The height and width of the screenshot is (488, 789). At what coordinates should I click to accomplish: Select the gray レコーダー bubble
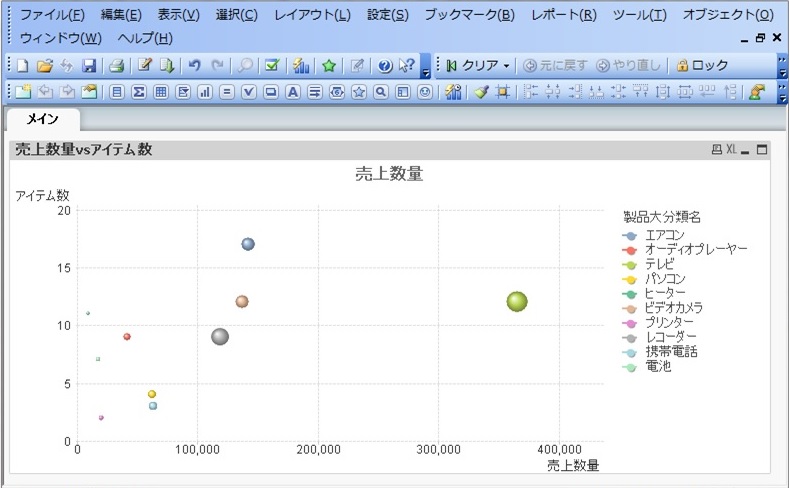coord(220,337)
